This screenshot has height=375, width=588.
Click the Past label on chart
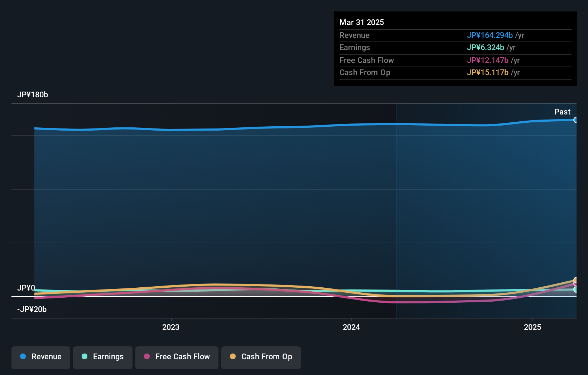click(x=562, y=112)
